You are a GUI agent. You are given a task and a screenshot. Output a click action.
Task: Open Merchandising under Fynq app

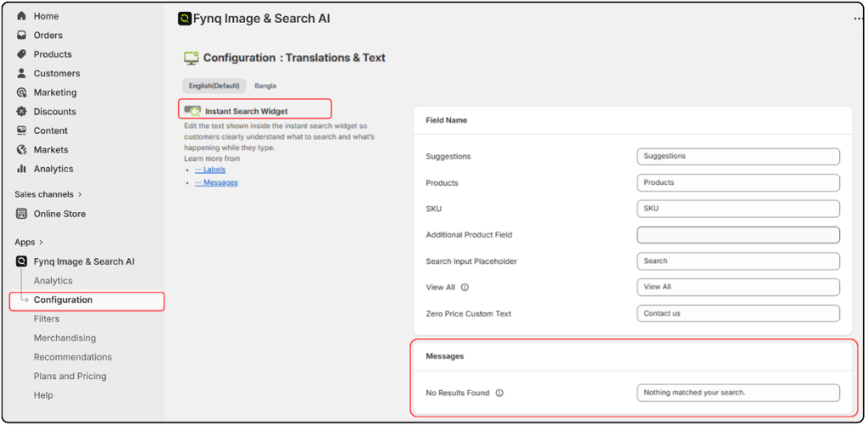(64, 338)
